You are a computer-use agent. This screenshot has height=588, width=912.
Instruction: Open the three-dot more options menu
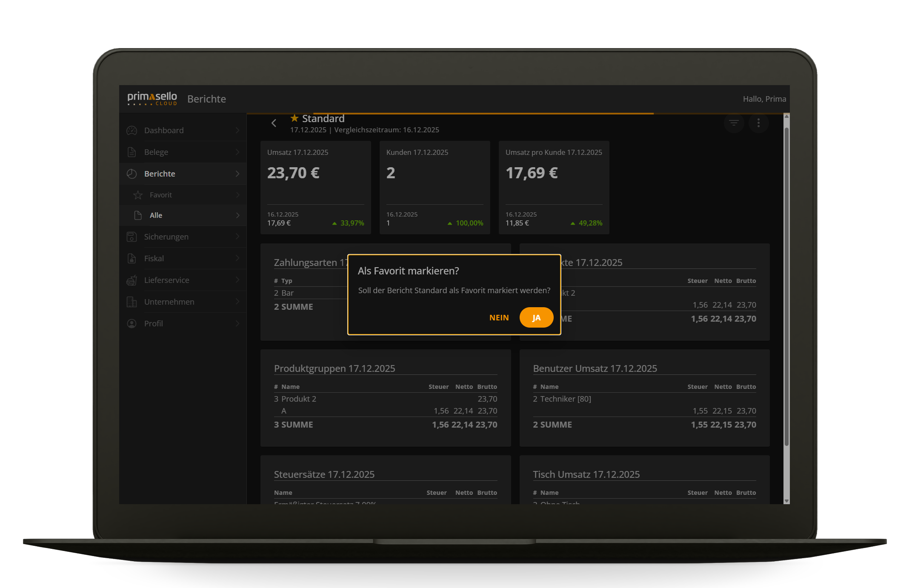coord(758,123)
